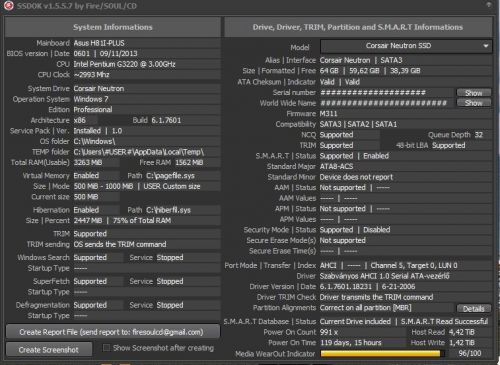Click Defragmentation service Stopped status
The height and width of the screenshot is (365, 500).
click(x=170, y=305)
